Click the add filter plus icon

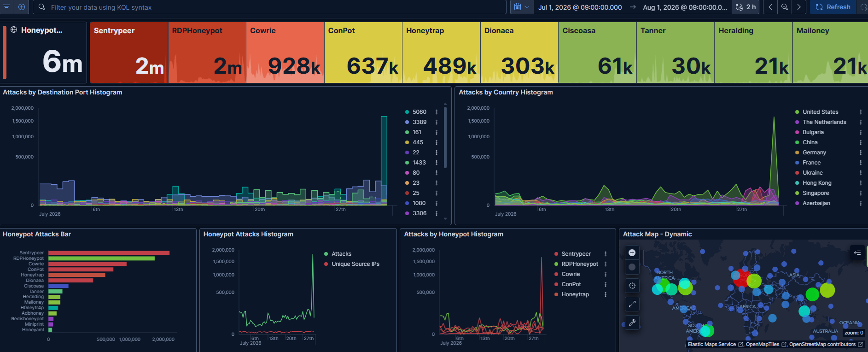pyautogui.click(x=22, y=7)
